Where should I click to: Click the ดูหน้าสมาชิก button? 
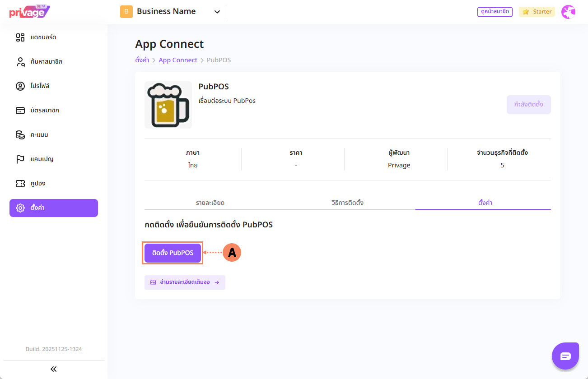click(495, 12)
